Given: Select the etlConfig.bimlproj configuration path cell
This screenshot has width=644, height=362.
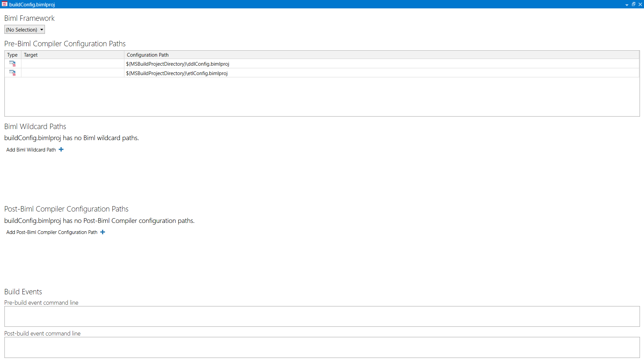Looking at the screenshot, I should click(x=177, y=73).
